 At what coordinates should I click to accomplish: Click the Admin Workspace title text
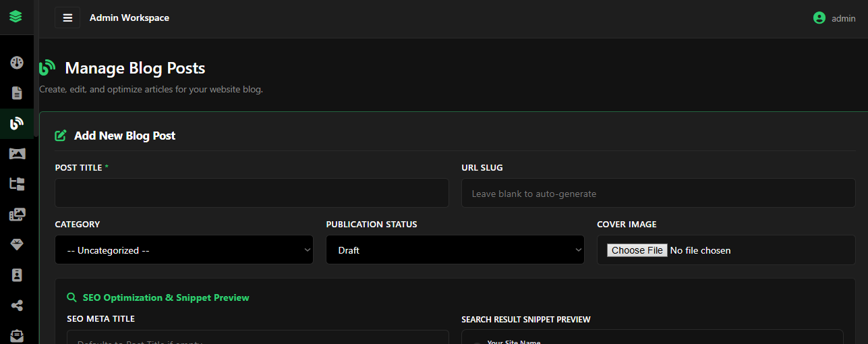[129, 18]
